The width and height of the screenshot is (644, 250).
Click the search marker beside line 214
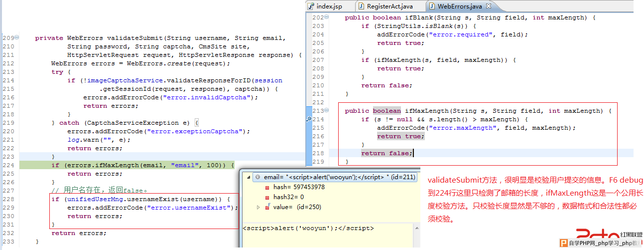(x=309, y=120)
